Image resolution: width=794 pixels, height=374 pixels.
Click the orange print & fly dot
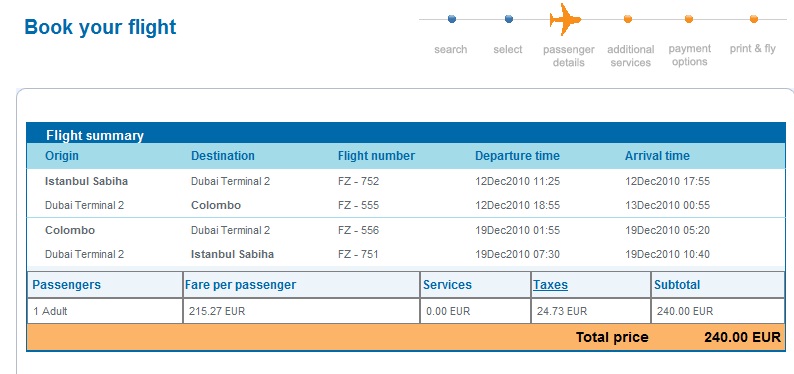tap(753, 19)
